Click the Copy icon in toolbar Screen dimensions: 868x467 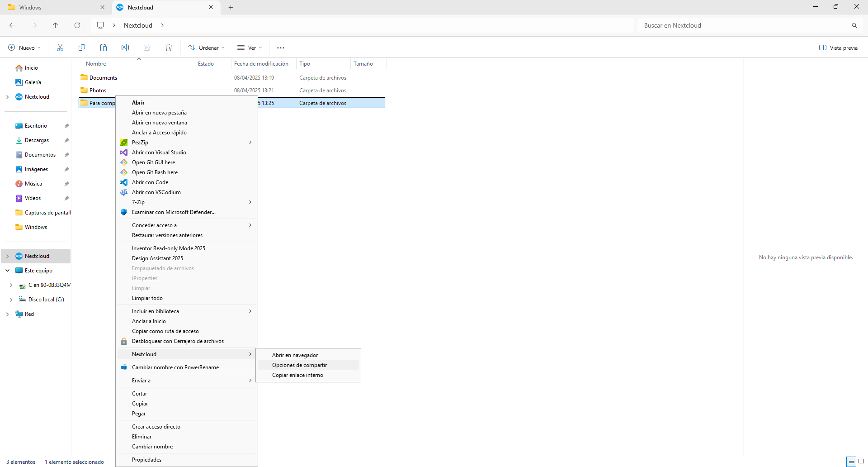(x=82, y=48)
